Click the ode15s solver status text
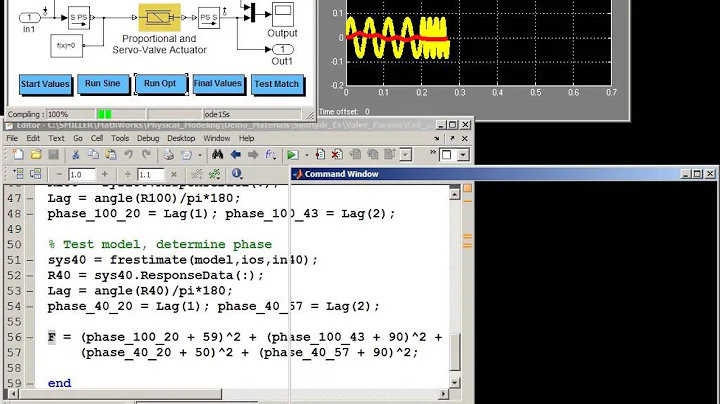The height and width of the screenshot is (404, 720). click(x=217, y=114)
